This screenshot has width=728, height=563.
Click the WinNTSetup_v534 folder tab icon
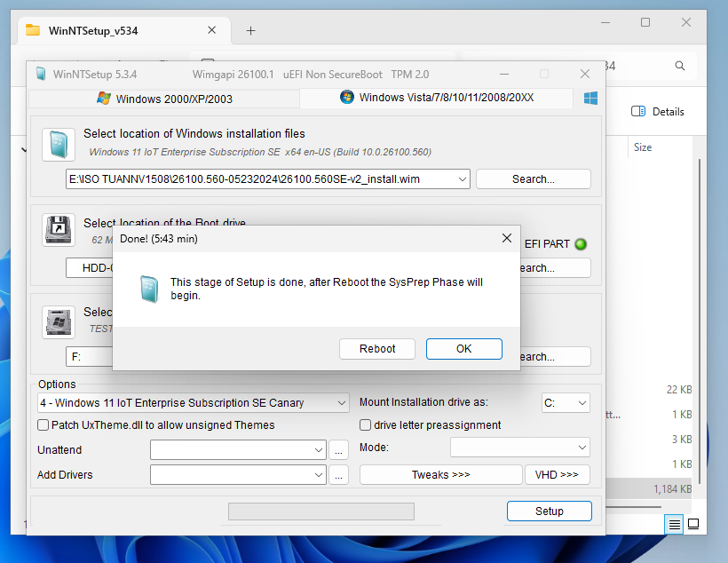[33, 30]
